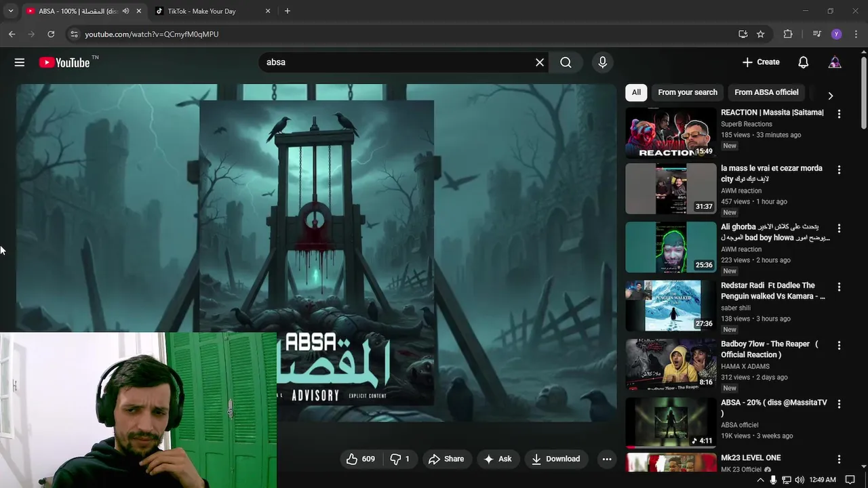Image resolution: width=868 pixels, height=488 pixels.
Task: Open Windows notification center
Action: [850, 480]
